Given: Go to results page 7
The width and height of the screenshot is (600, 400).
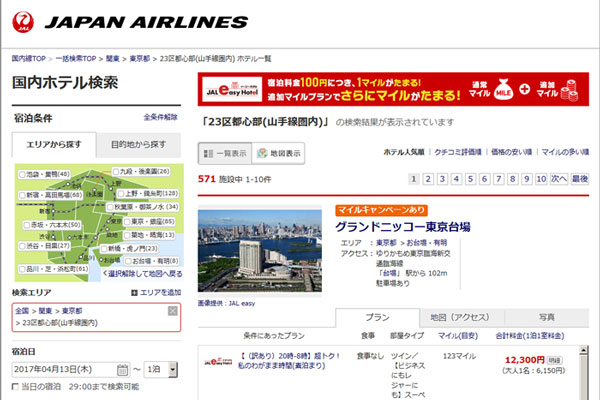Looking at the screenshot, I should 499,179.
